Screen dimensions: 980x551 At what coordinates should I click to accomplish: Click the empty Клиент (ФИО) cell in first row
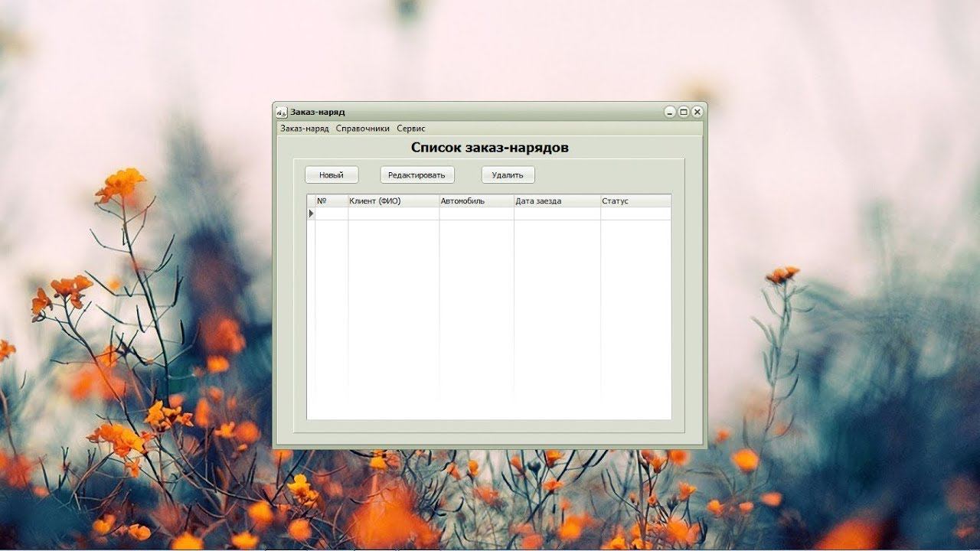point(394,214)
